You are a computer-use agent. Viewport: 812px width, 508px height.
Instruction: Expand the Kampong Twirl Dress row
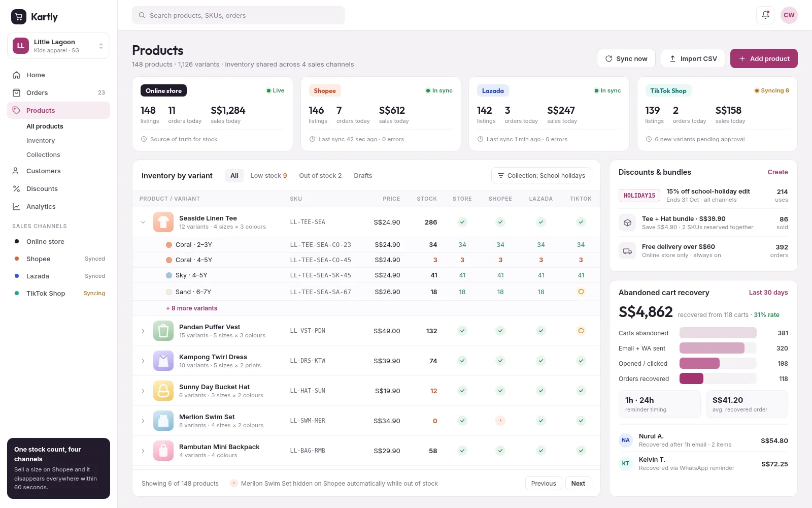pos(143,361)
